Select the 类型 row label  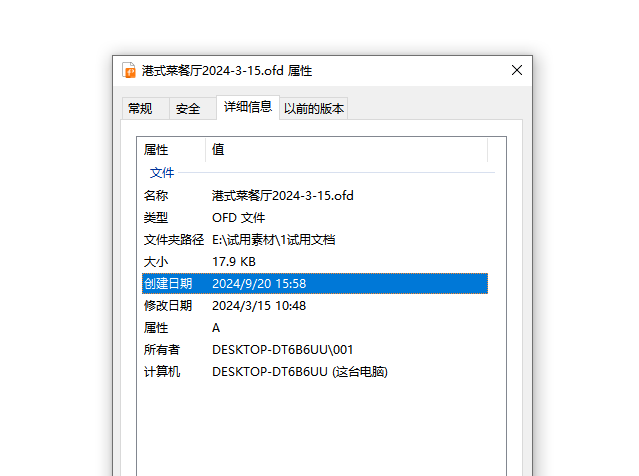coord(156,218)
